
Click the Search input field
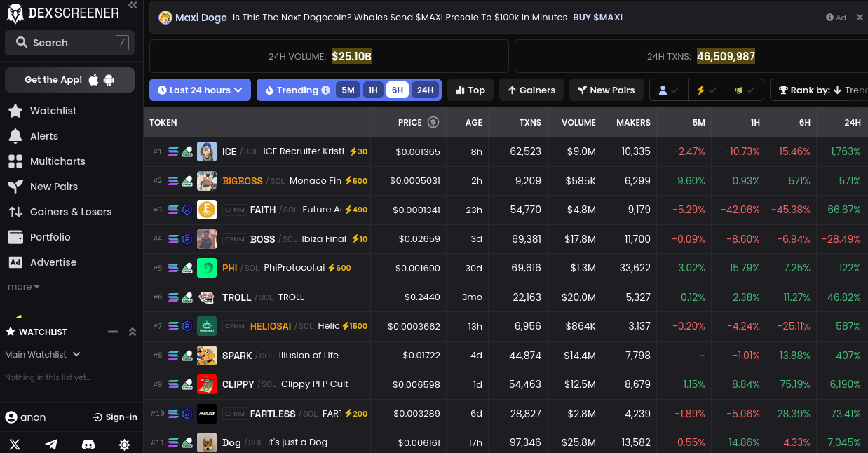coord(69,43)
